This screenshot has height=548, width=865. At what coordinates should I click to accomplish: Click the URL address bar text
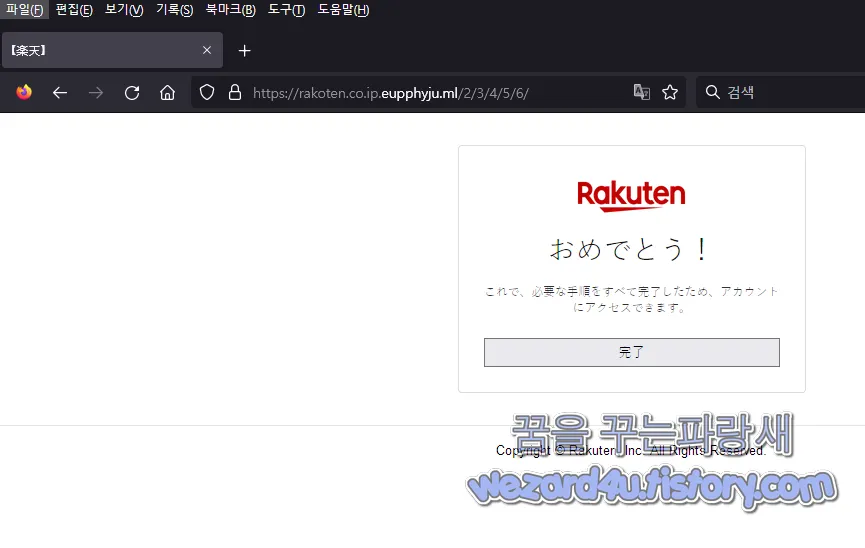pyautogui.click(x=391, y=93)
